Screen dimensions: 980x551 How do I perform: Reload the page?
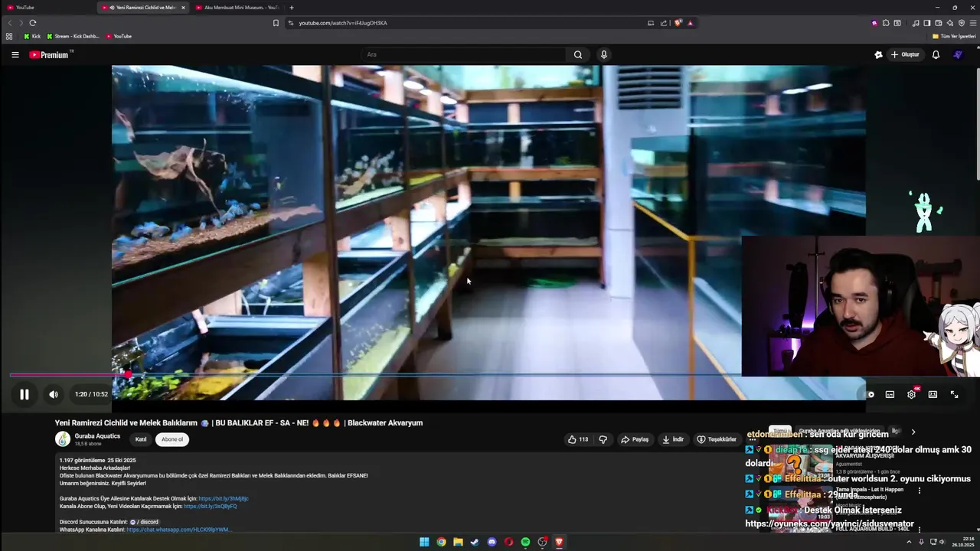click(32, 23)
